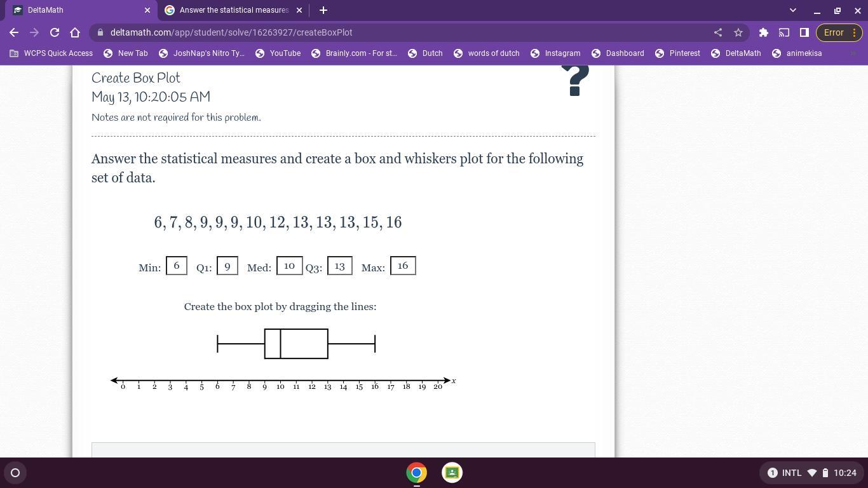Screen dimensions: 868x488
Task: Bookmark this page with the star icon
Action: tap(738, 32)
